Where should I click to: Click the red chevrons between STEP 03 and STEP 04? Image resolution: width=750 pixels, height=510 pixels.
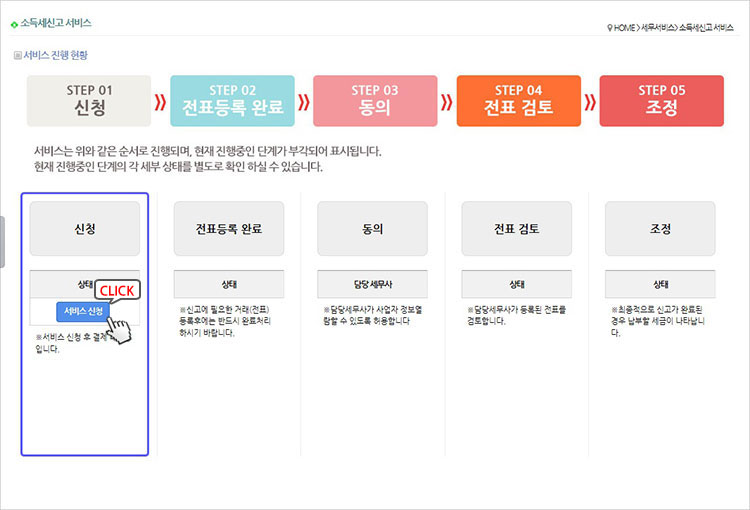pos(446,101)
